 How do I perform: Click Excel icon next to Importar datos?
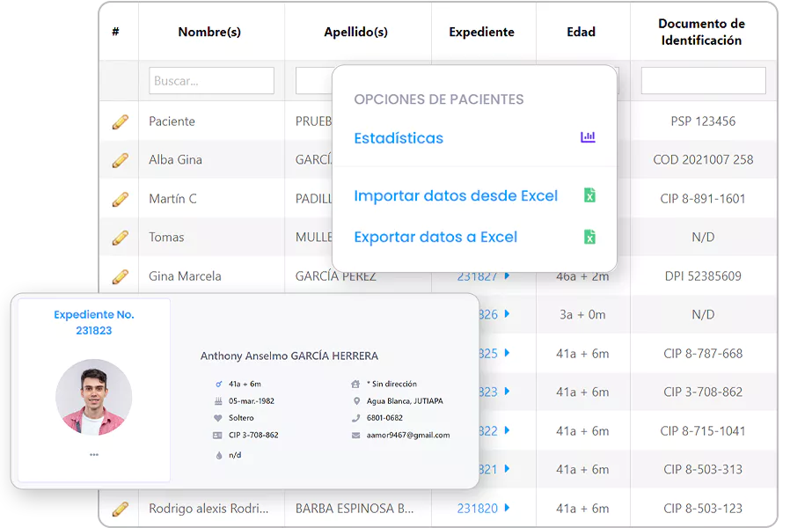click(x=589, y=195)
